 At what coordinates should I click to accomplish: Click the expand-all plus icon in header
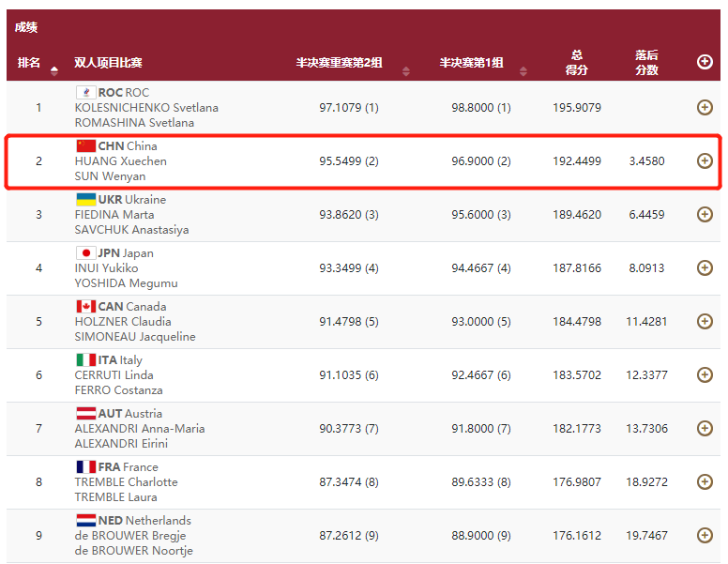pyautogui.click(x=705, y=62)
